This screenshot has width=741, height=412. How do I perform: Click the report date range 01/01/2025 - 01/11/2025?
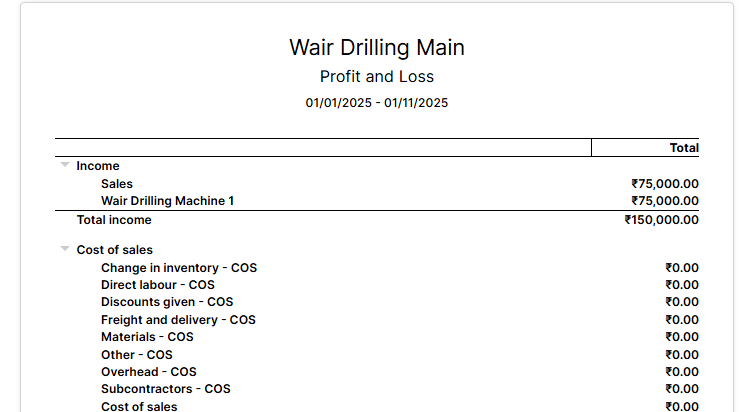coord(376,103)
